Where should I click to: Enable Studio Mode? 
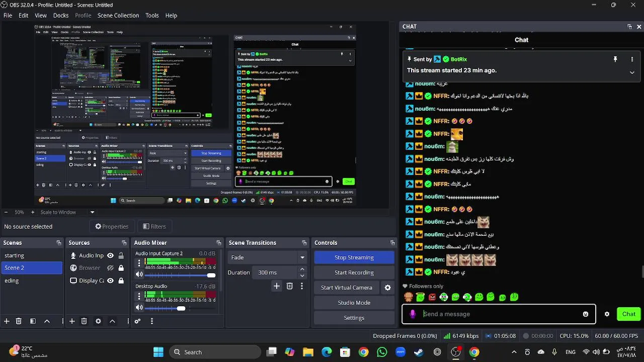click(354, 303)
